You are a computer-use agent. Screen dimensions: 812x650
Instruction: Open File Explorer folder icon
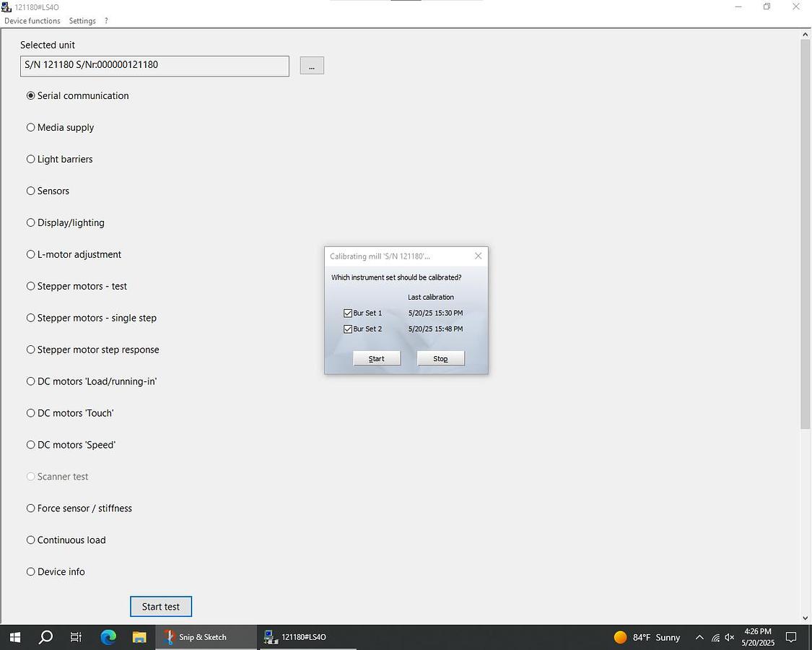pyautogui.click(x=139, y=637)
